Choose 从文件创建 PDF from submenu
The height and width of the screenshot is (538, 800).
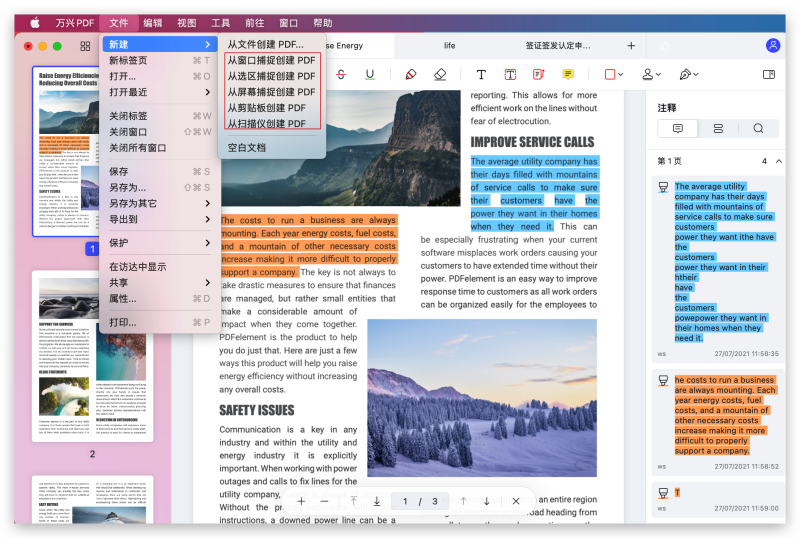click(x=265, y=45)
